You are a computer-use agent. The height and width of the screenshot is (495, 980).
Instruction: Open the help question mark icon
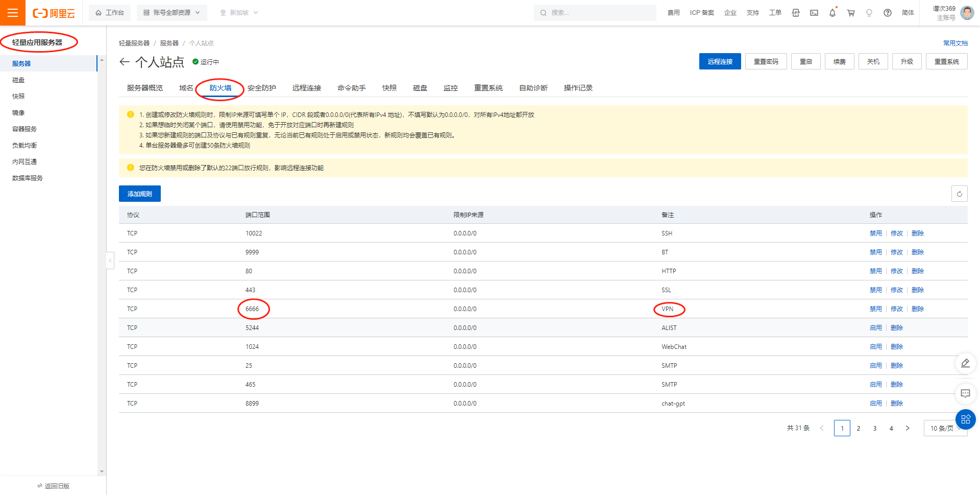[888, 13]
